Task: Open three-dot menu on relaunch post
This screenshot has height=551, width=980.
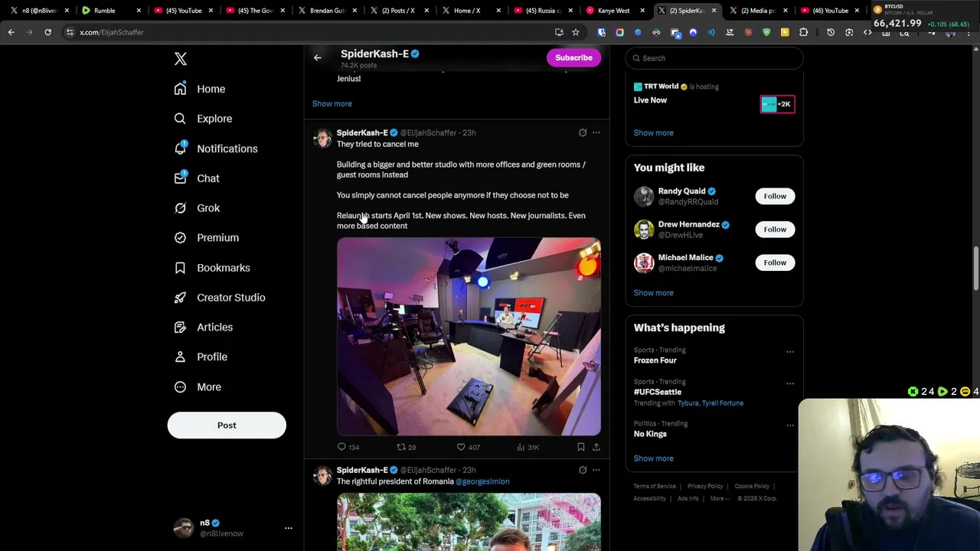Action: (596, 132)
